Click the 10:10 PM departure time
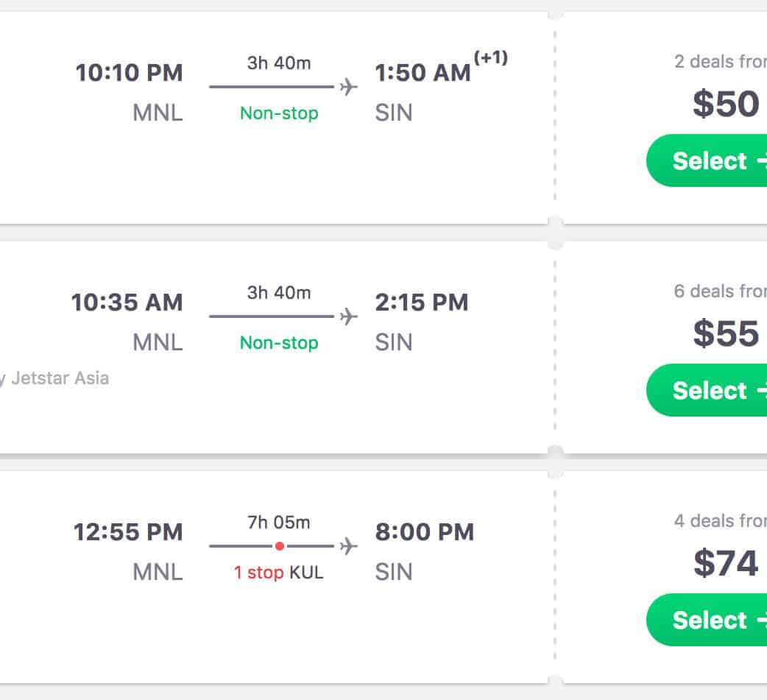 click(129, 73)
